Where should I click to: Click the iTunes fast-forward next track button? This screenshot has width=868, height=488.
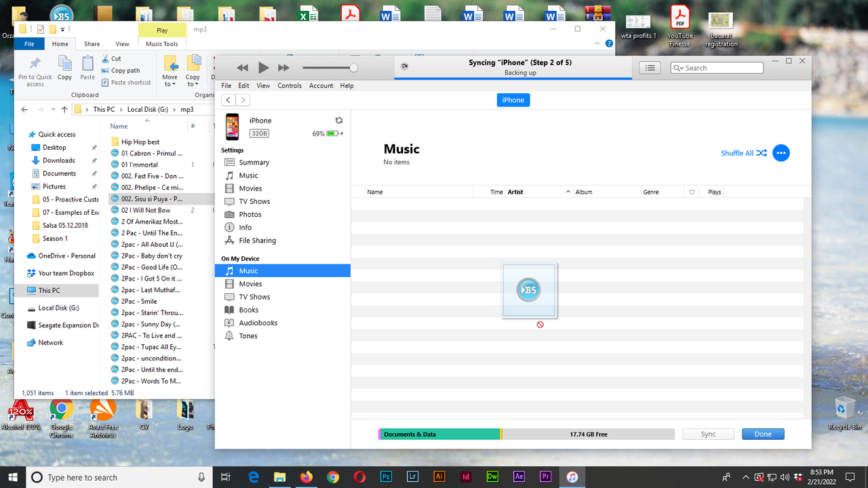pyautogui.click(x=284, y=68)
